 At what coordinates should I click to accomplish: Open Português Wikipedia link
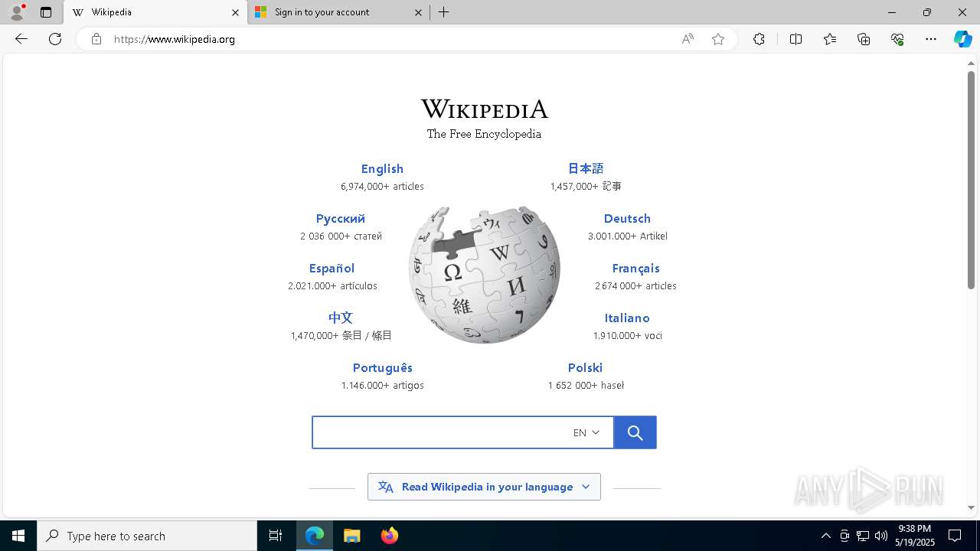382,368
